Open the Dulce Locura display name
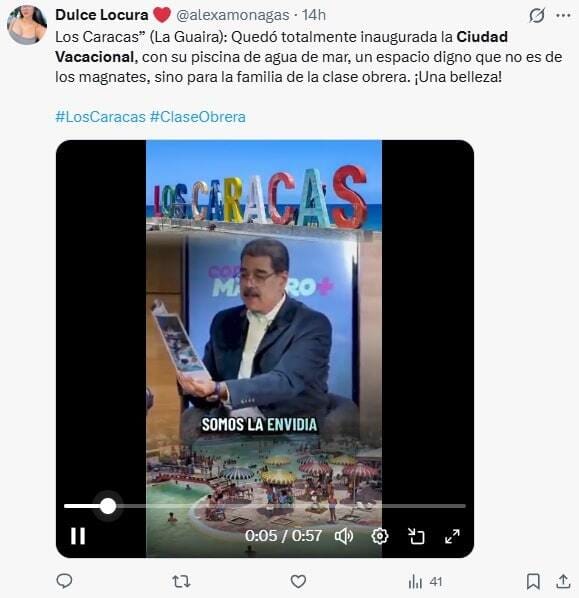 pyautogui.click(x=102, y=15)
